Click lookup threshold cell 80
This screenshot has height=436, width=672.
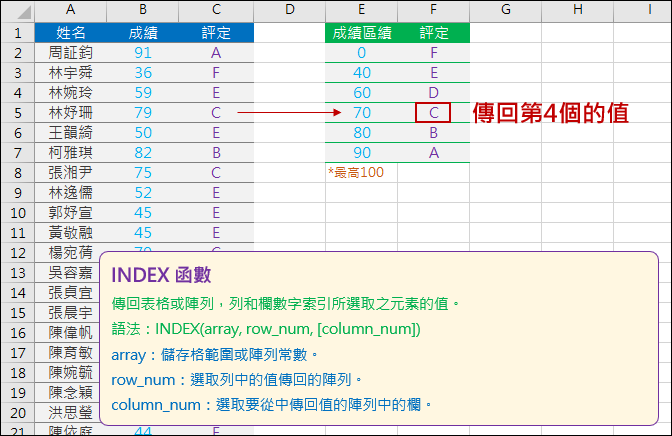(361, 133)
